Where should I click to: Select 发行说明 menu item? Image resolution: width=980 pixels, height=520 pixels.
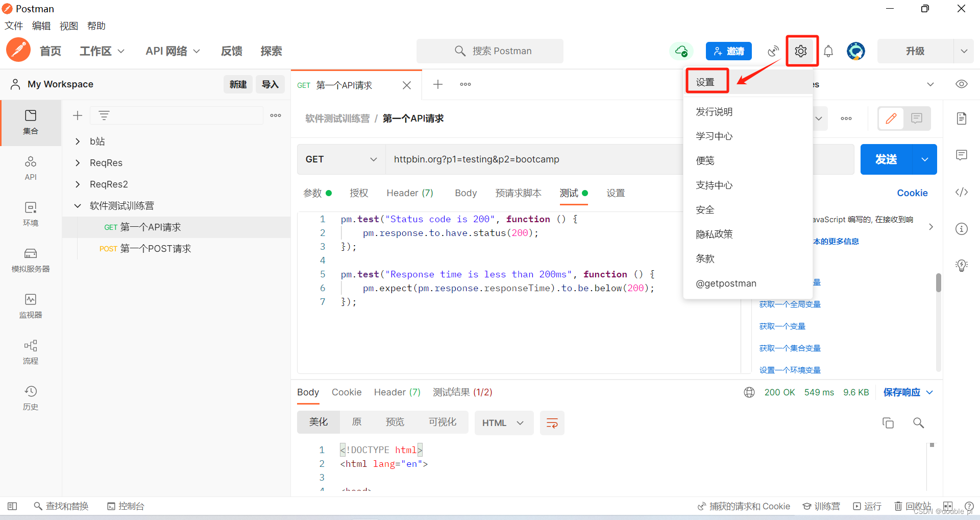tap(748, 112)
